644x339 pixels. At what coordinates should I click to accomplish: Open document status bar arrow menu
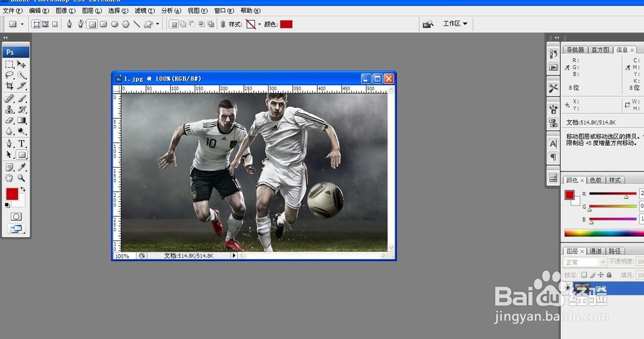(234, 256)
